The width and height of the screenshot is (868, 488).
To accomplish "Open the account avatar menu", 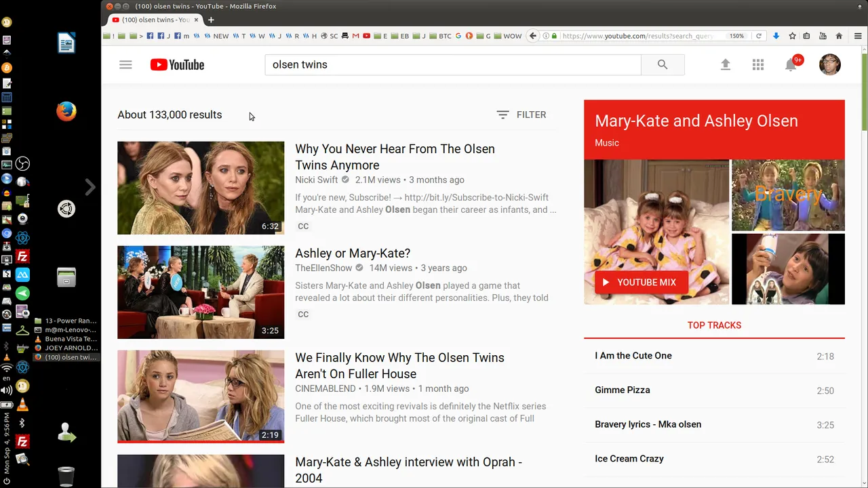I will point(830,64).
